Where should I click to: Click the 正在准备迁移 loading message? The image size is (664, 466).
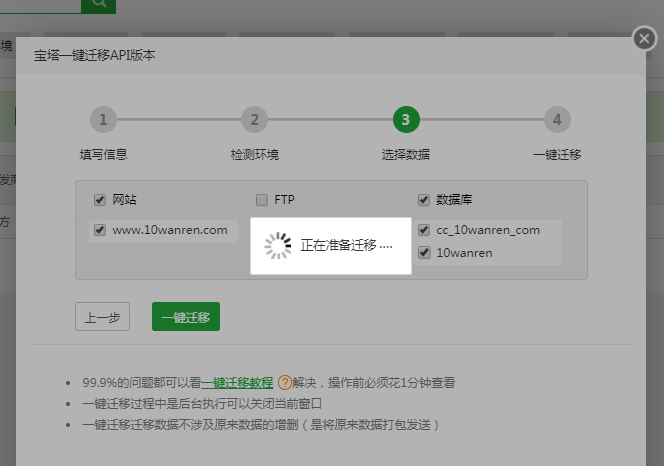pyautogui.click(x=331, y=246)
